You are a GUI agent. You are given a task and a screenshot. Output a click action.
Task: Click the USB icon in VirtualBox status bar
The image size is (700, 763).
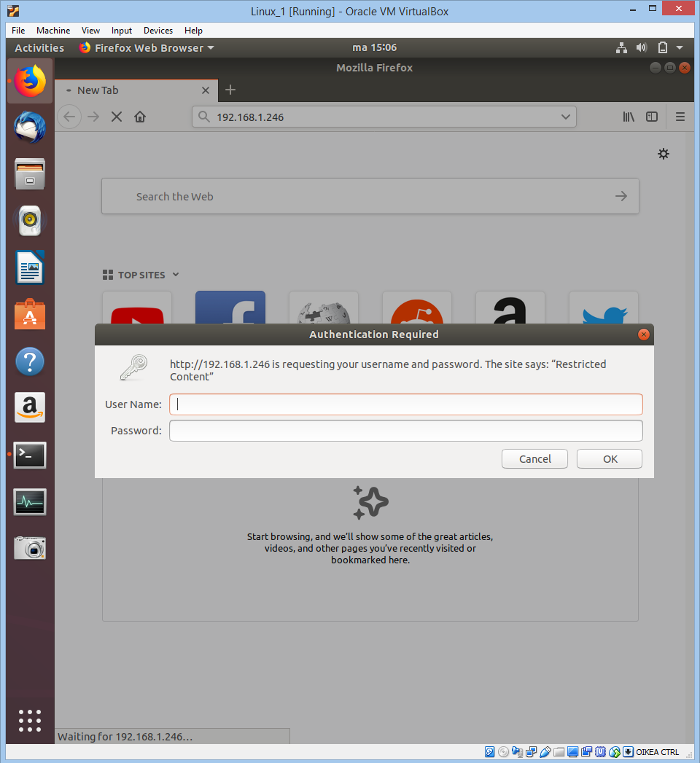pos(545,751)
